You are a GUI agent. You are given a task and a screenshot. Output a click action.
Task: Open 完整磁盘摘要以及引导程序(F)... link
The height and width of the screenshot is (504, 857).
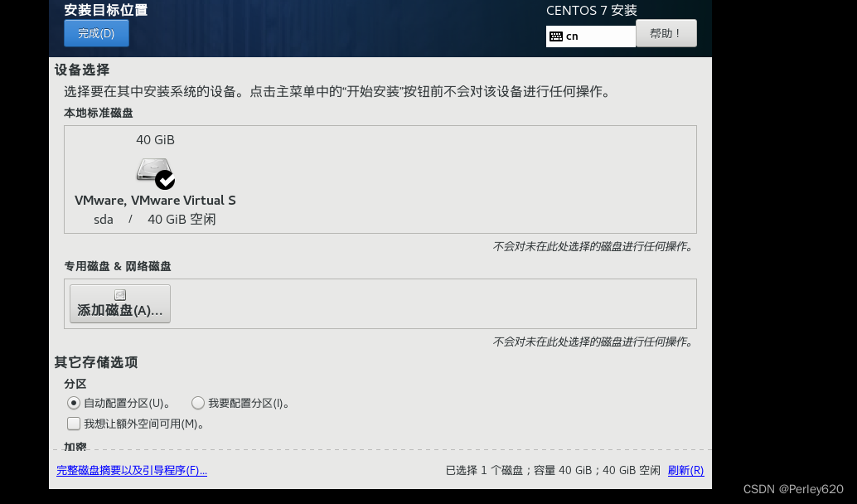click(132, 470)
